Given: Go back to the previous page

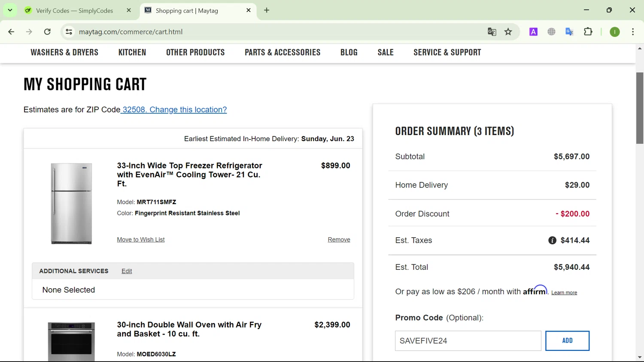Looking at the screenshot, I should (12, 32).
